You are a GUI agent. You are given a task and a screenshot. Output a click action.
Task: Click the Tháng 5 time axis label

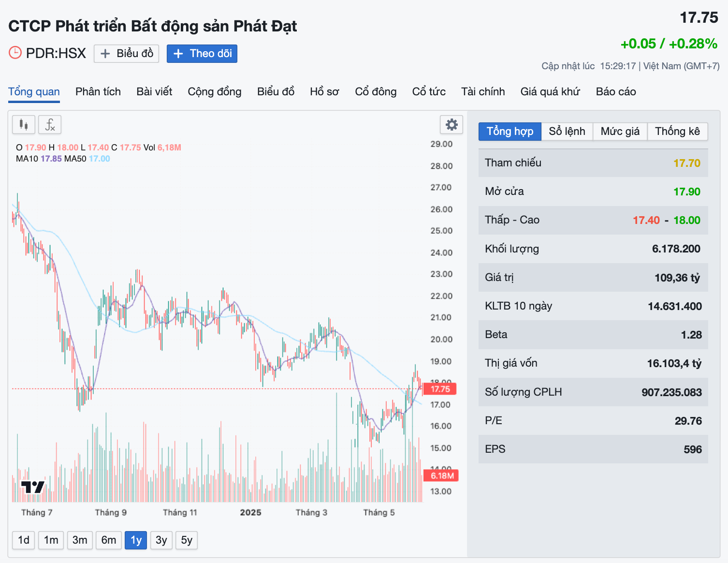pyautogui.click(x=379, y=513)
